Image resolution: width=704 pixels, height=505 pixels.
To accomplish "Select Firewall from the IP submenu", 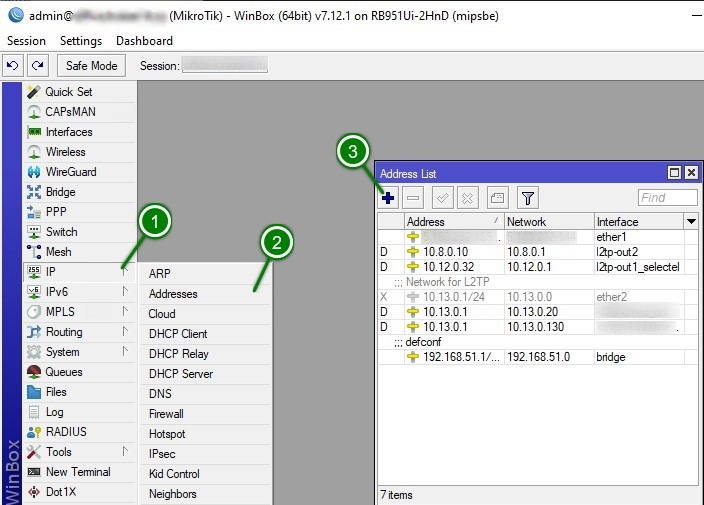I will point(166,414).
